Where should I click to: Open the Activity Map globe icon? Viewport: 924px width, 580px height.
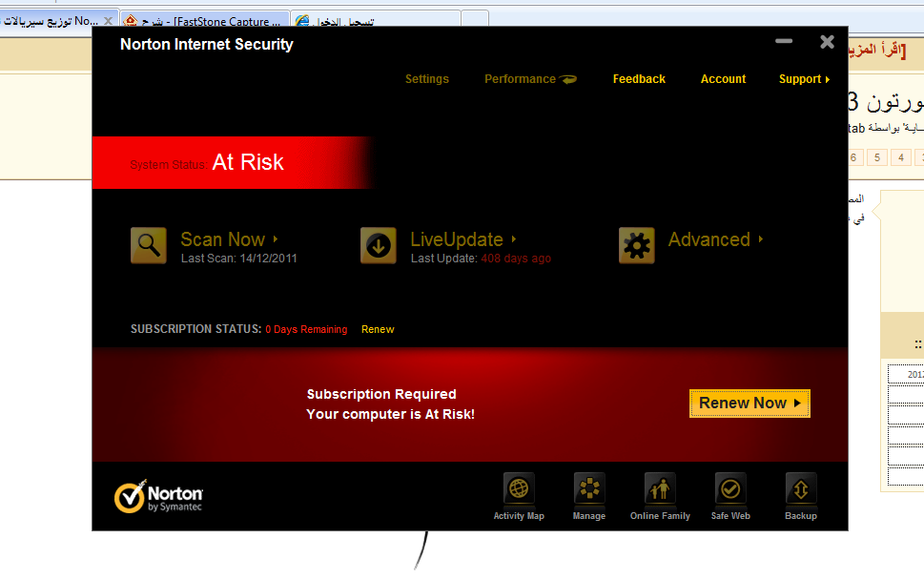pos(519,488)
